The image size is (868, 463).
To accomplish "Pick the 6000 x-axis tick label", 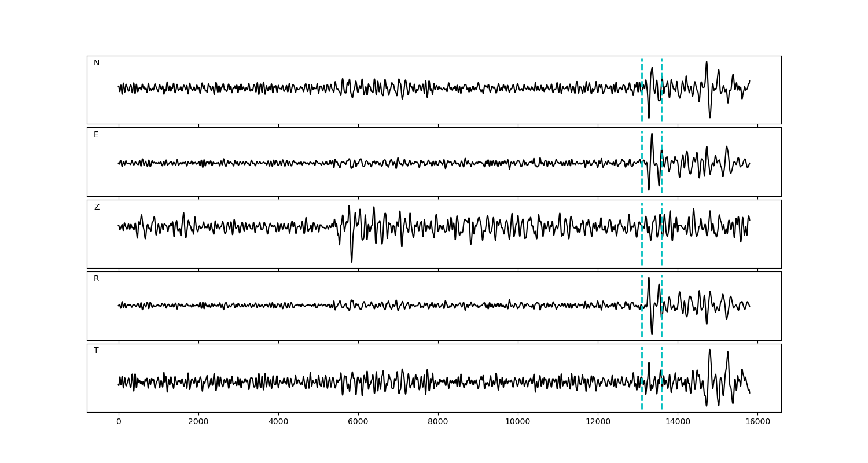I will 358,422.
